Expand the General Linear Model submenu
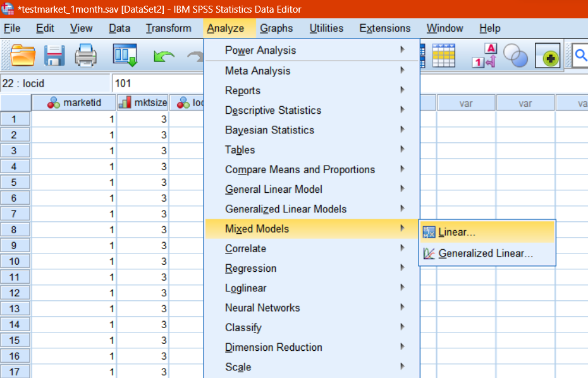The height and width of the screenshot is (378, 588). pyautogui.click(x=312, y=189)
